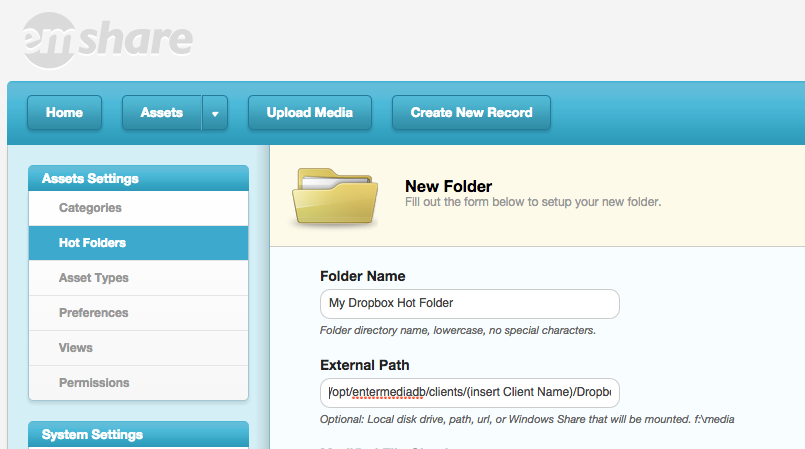Screen dimensions: 805x449
Task: Click the emshare logo
Action: [x=108, y=40]
